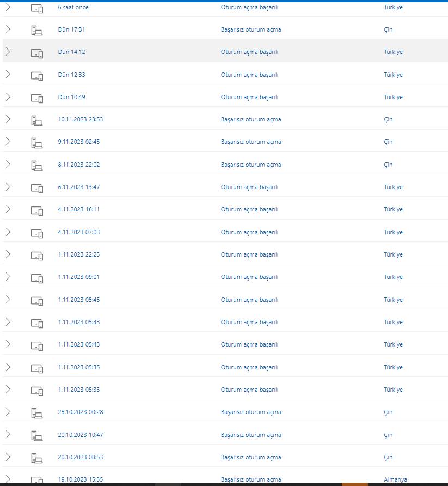Screen dimensions: 448x486
Task: Click 'Çin' in the 8.11.2023 22:02 row
Action: click(x=388, y=165)
